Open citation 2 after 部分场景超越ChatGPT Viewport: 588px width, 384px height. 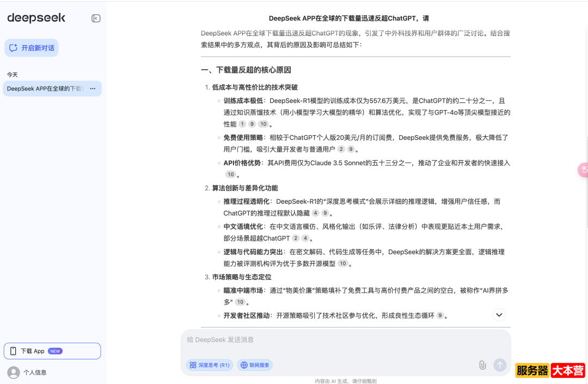296,238
